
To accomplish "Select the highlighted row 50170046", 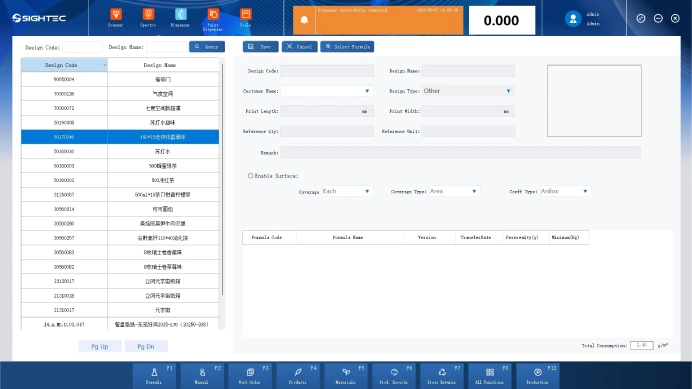I will coord(120,137).
